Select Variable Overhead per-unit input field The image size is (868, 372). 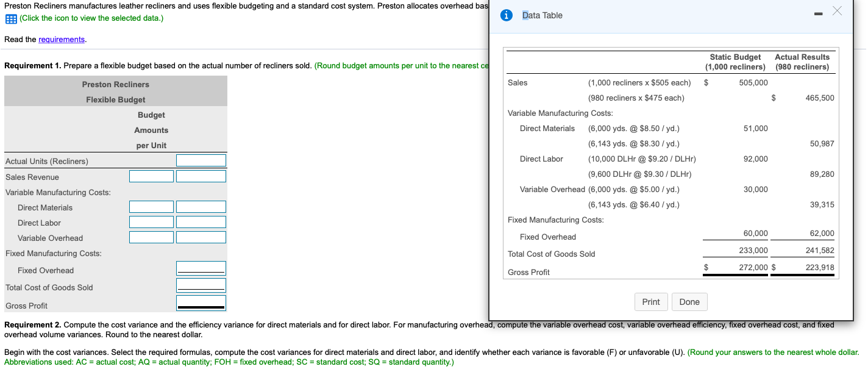click(151, 237)
